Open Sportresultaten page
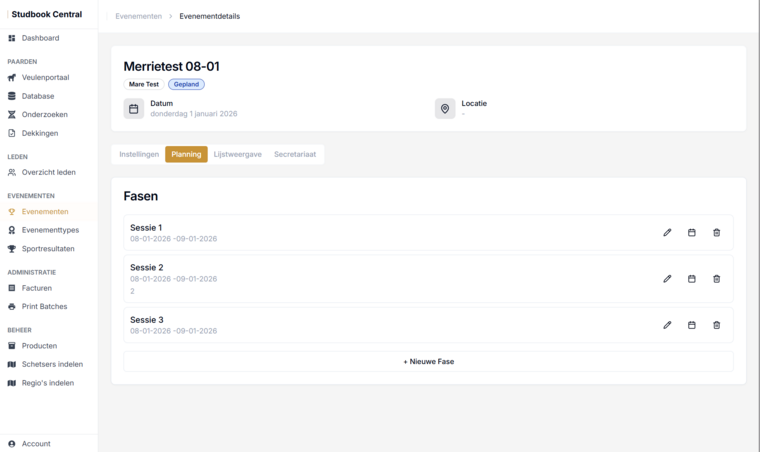The width and height of the screenshot is (760, 452). [x=48, y=249]
